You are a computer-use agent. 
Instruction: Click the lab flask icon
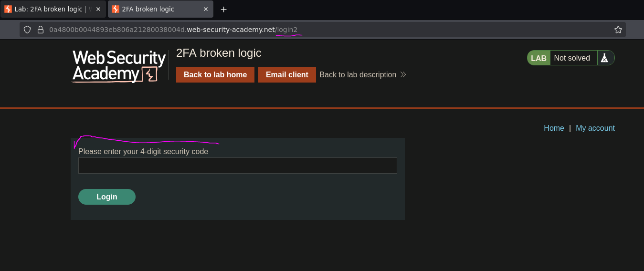click(x=604, y=58)
